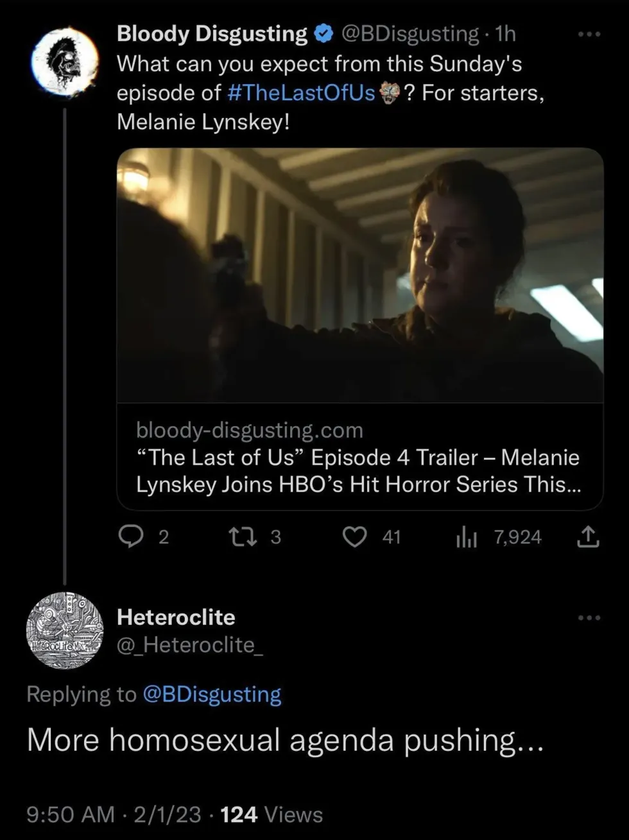Screen dimensions: 629x840
Task: Retweet the Bloody Disgusting post
Action: pyautogui.click(x=244, y=536)
